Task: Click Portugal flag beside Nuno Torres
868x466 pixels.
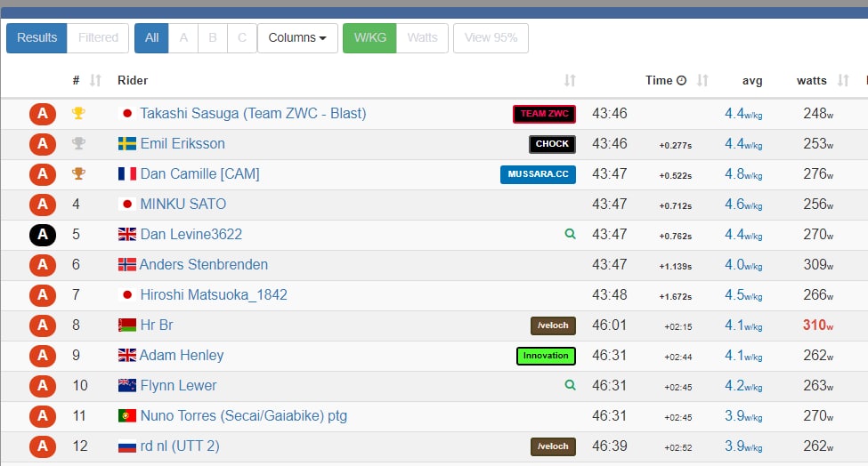Action: 126,415
